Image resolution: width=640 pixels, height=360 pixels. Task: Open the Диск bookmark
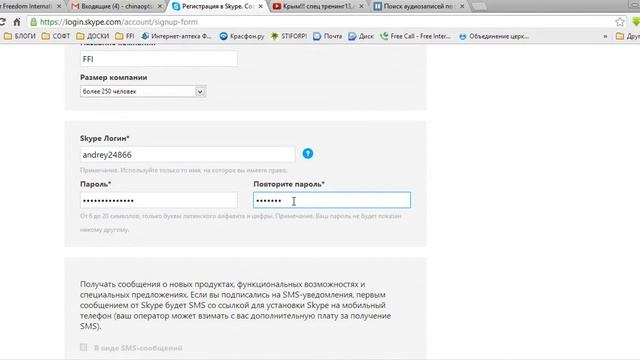pyautogui.click(x=361, y=36)
